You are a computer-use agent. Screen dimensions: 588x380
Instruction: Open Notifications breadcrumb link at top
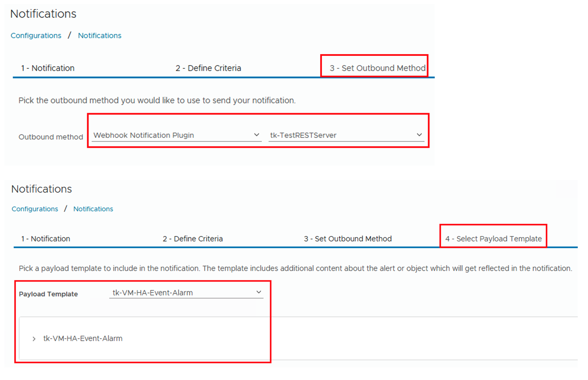[99, 36]
